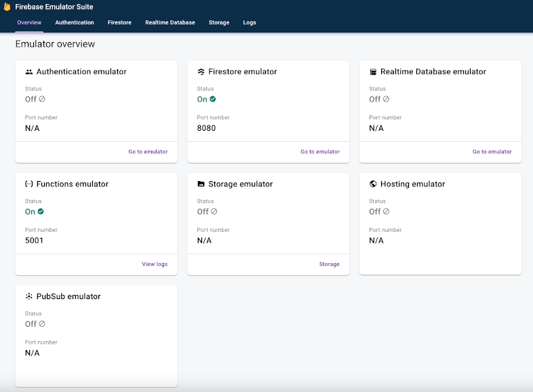The width and height of the screenshot is (533, 392).
Task: Switch to the Logs tab
Action: (x=250, y=22)
